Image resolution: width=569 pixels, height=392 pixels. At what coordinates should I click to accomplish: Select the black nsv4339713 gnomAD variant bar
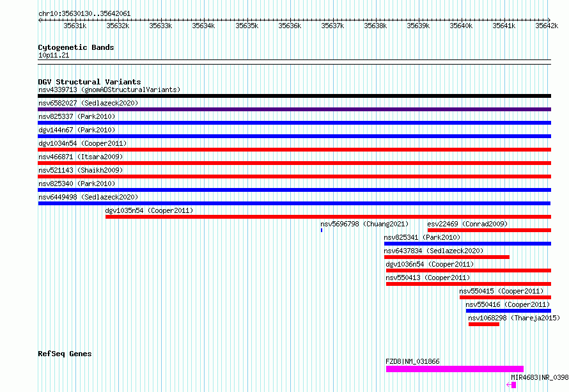click(294, 96)
